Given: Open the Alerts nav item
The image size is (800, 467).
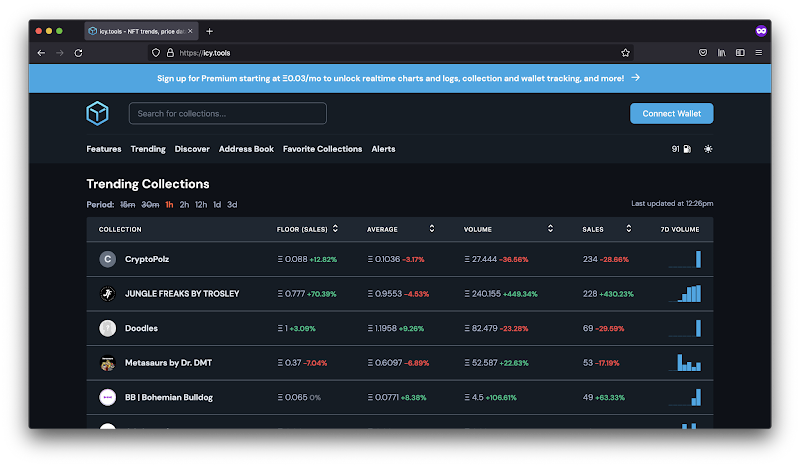Looking at the screenshot, I should (383, 149).
